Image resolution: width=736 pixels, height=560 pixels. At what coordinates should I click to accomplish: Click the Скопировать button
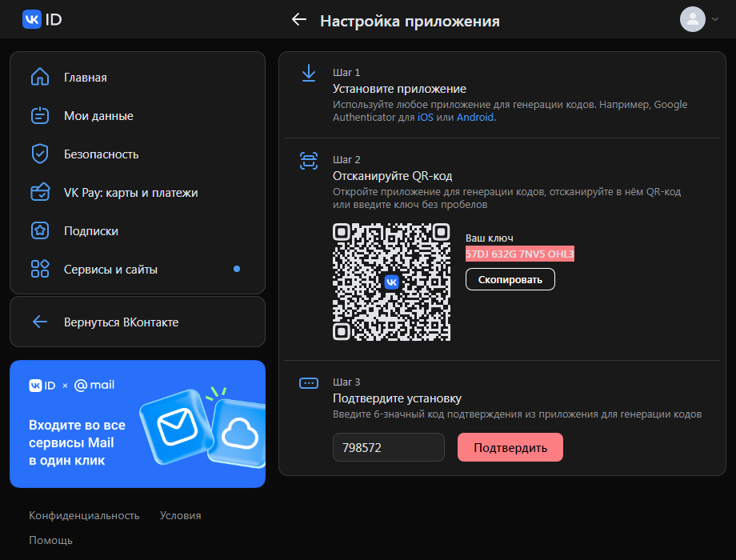(x=510, y=279)
